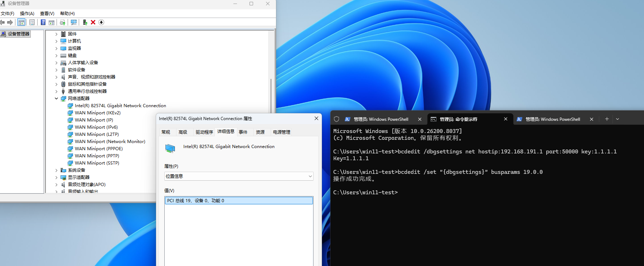The image size is (644, 266).
Task: Select the 计算机 computer category icon
Action: tap(63, 41)
